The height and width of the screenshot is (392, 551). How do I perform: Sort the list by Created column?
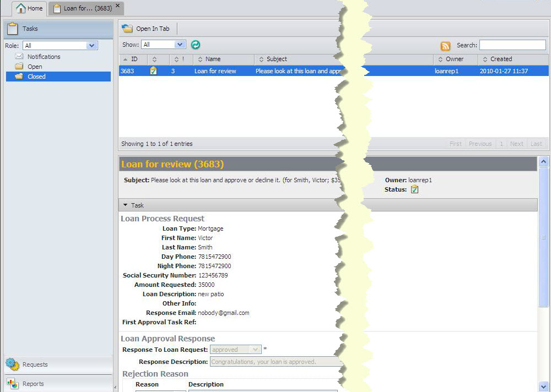coord(501,59)
